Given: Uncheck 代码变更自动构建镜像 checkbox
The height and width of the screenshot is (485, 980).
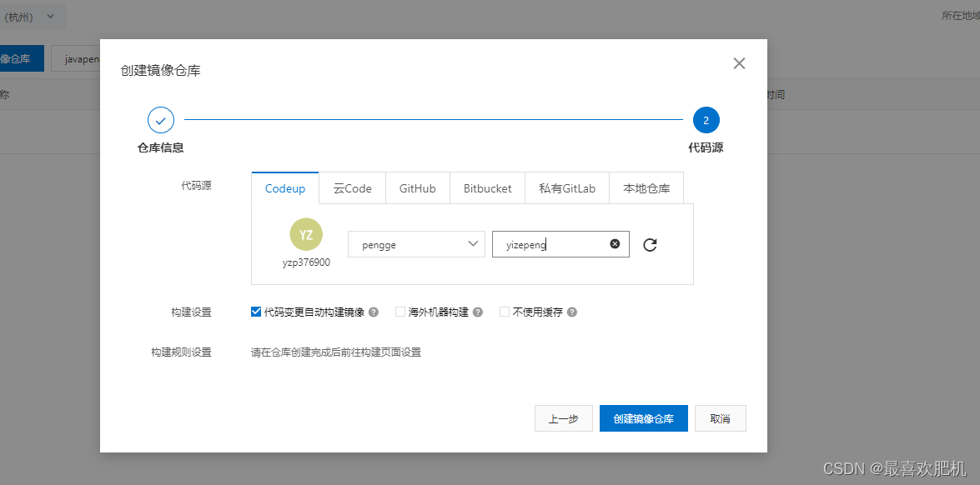Looking at the screenshot, I should [x=255, y=312].
